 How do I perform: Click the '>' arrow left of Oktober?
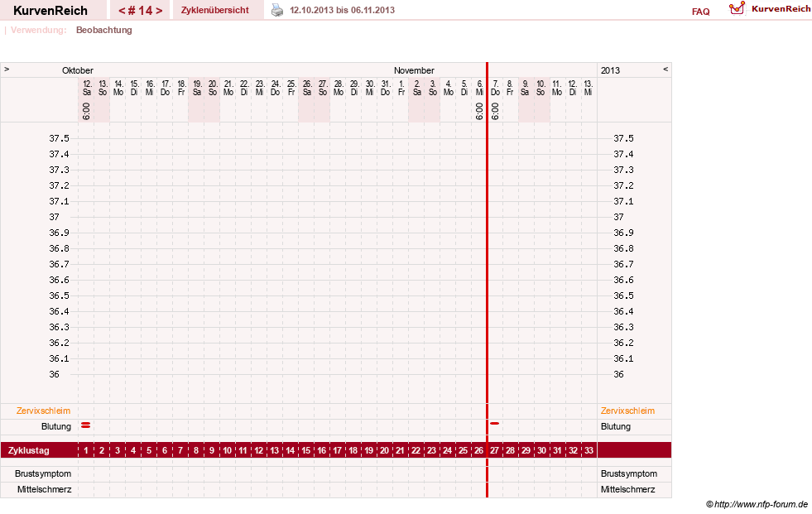[x=7, y=69]
